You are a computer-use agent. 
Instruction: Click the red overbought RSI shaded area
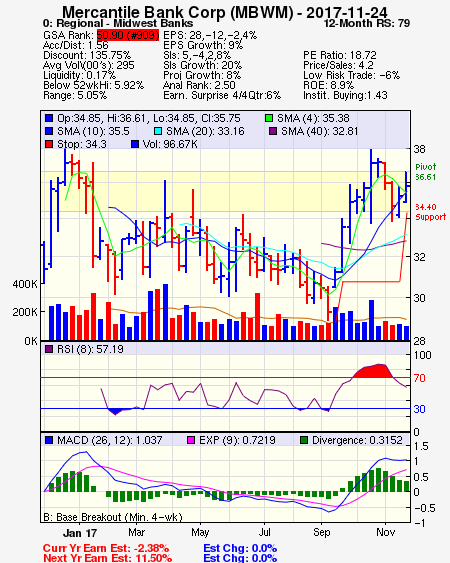(x=374, y=372)
